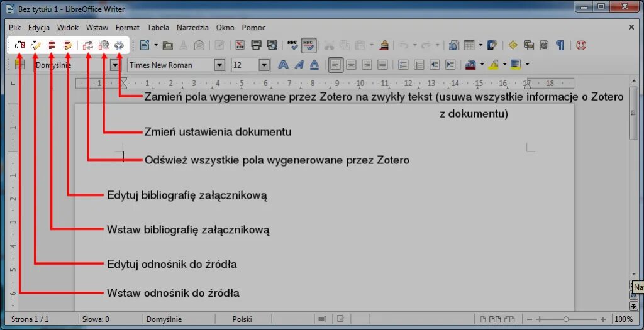Click the Zotero edit bibliography icon
Viewport: 644px width, 330px height.
(x=68, y=45)
